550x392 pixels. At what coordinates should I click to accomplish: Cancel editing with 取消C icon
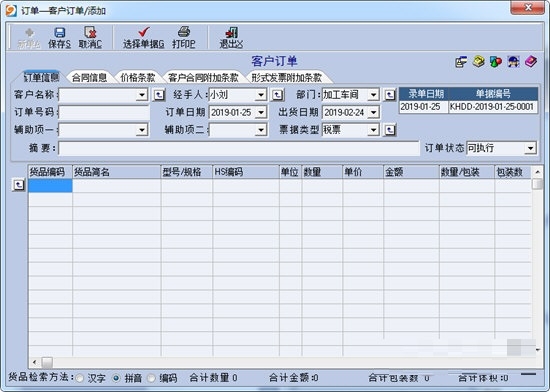point(90,38)
